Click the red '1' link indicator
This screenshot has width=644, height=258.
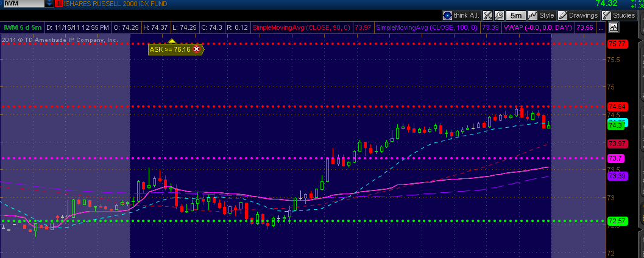click(x=58, y=4)
